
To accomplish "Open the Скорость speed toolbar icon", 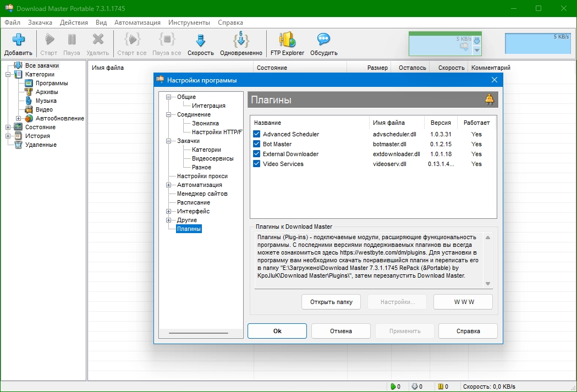I will coord(200,40).
